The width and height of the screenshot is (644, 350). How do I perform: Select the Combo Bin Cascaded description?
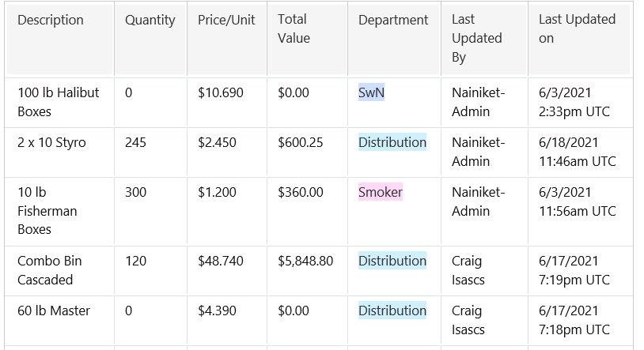[49, 270]
